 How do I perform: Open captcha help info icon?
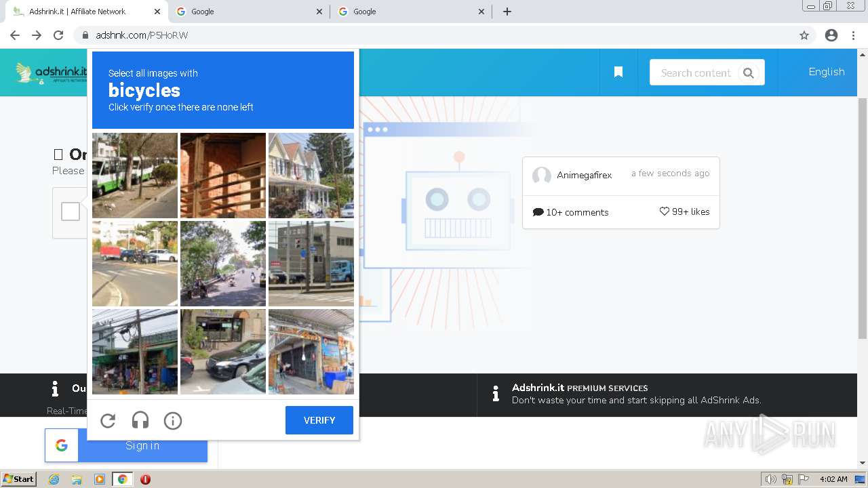click(173, 421)
